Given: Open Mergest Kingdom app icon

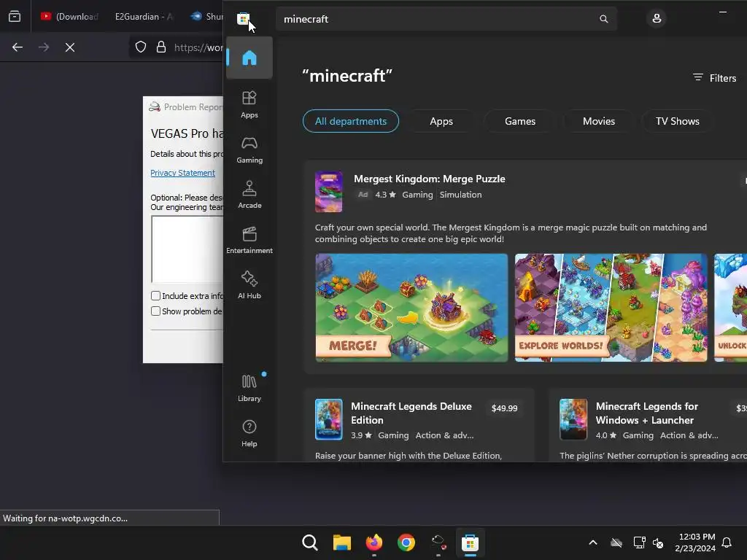Looking at the screenshot, I should (x=329, y=192).
